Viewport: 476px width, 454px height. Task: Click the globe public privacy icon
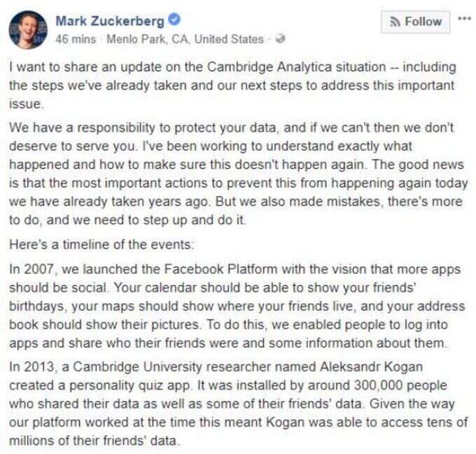[x=280, y=39]
